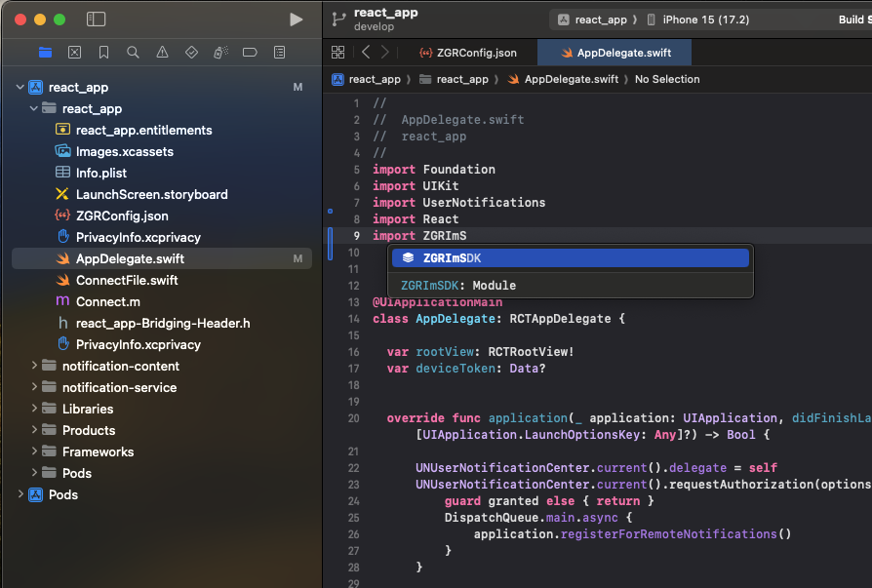Click the var rootView line
This screenshot has height=588, width=872.
(481, 352)
